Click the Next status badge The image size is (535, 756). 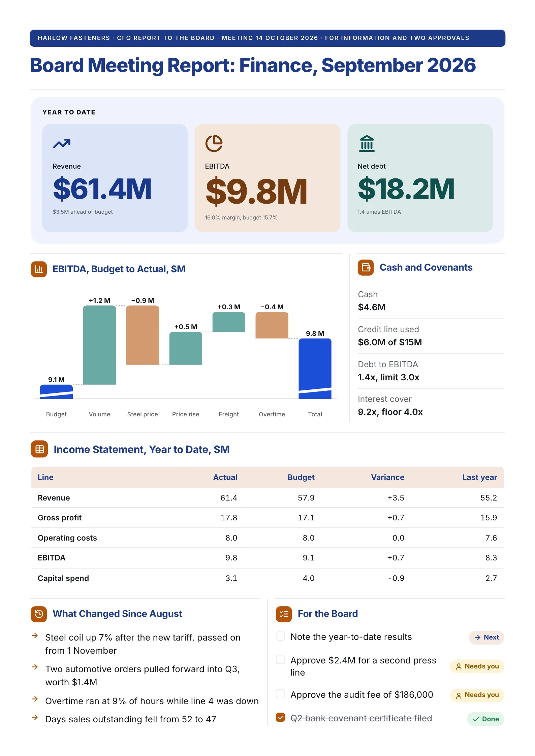point(486,637)
